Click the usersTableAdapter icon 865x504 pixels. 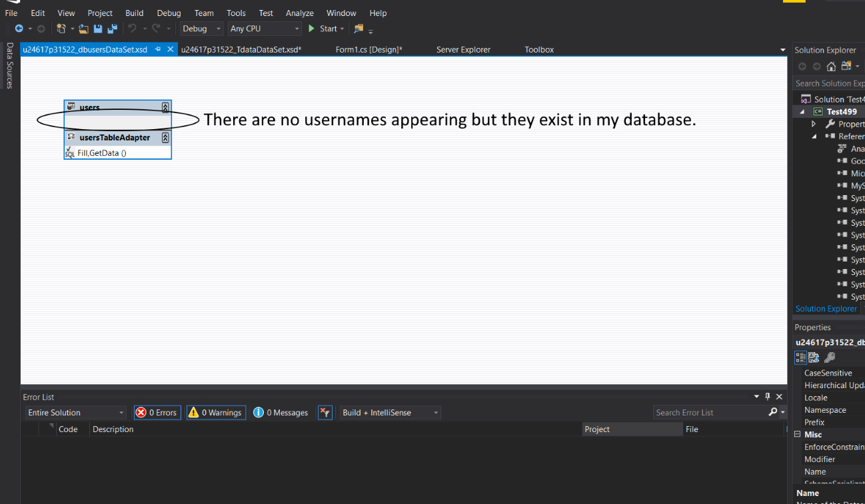71,137
